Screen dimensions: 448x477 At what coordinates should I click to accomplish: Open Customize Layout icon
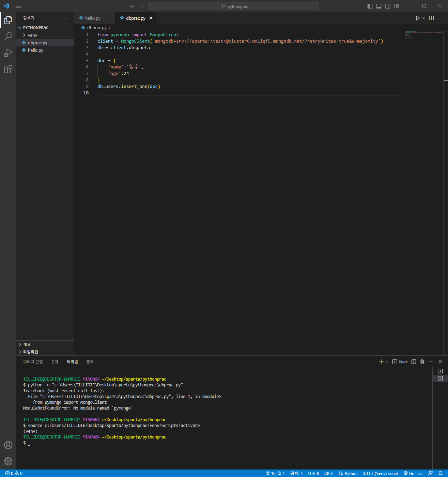[x=397, y=6]
